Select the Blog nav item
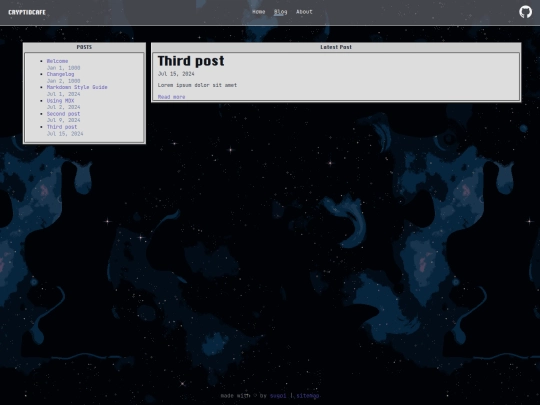The width and height of the screenshot is (540, 405). point(280,12)
